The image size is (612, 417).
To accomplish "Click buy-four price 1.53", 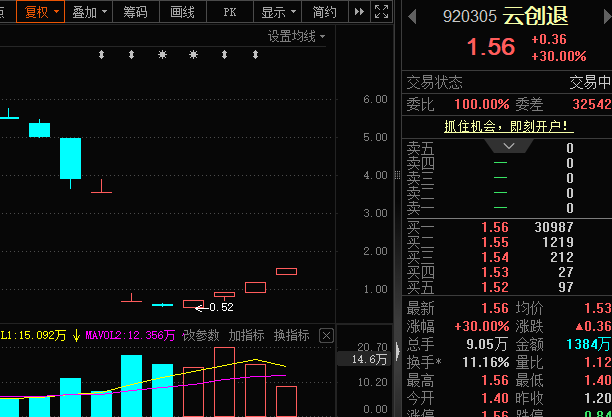I will click(x=495, y=272).
